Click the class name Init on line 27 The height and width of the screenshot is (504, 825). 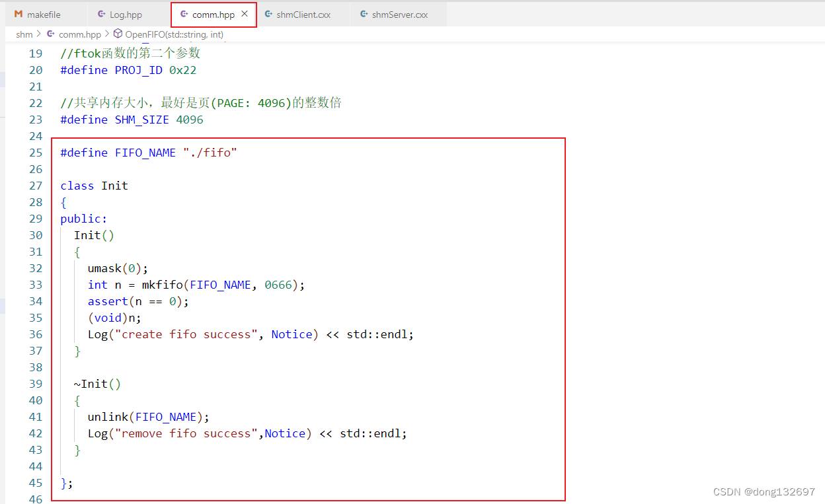[x=114, y=186]
